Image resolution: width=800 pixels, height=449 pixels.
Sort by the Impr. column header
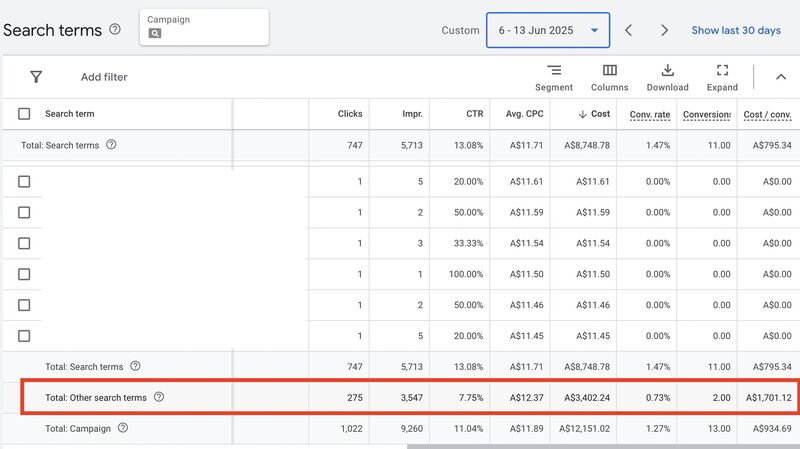tap(412, 114)
